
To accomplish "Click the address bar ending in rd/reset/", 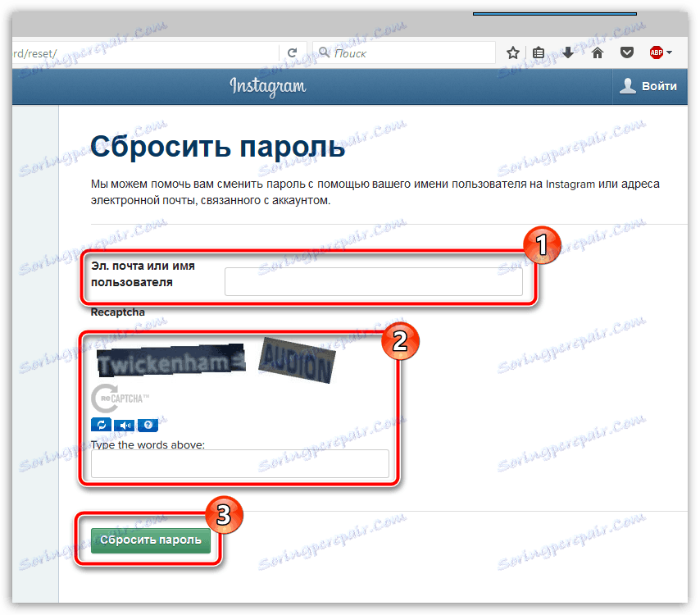I will tap(145, 53).
